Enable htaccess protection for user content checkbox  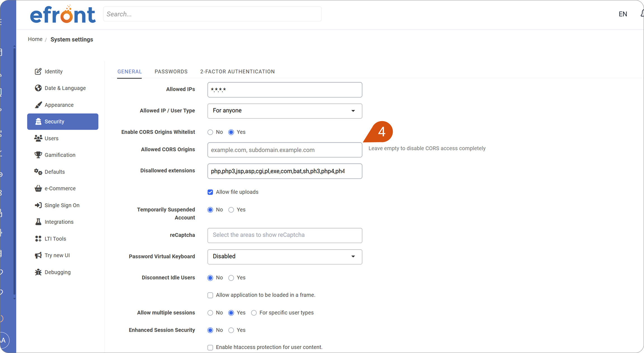pos(210,348)
